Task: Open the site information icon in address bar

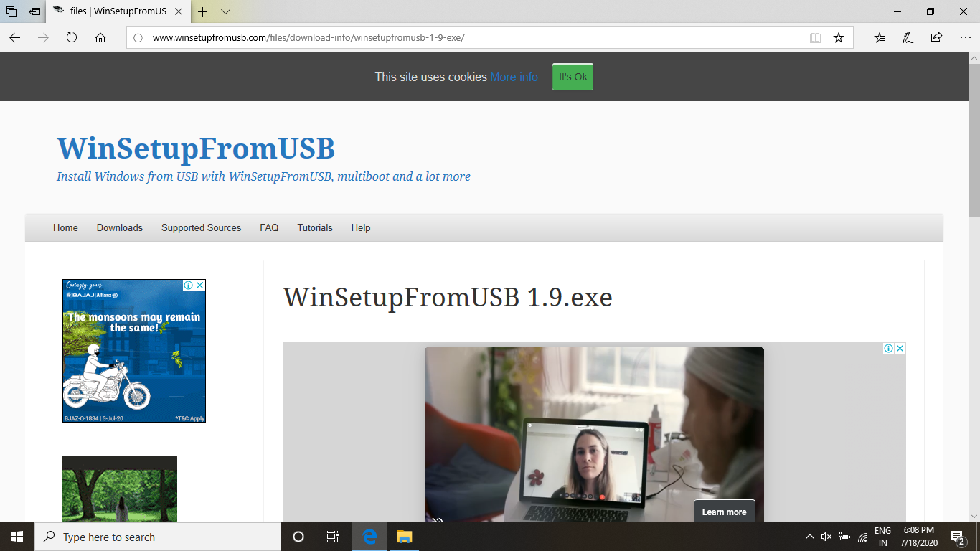Action: tap(138, 37)
